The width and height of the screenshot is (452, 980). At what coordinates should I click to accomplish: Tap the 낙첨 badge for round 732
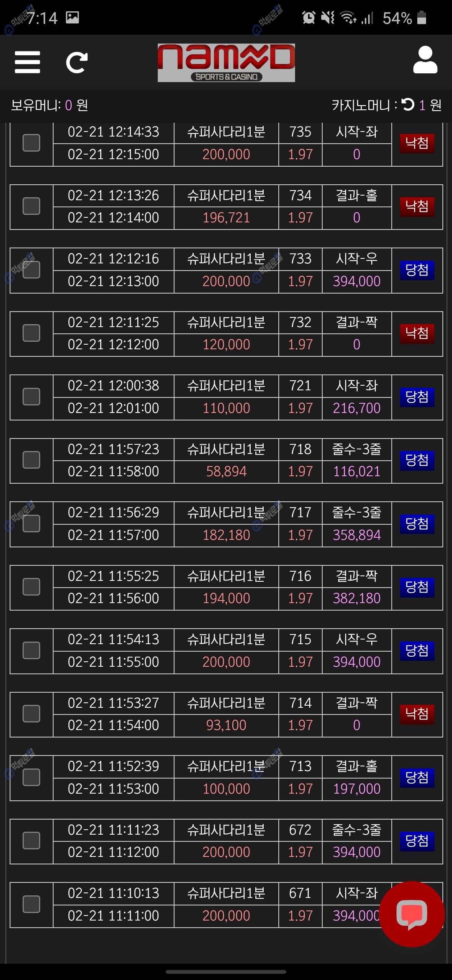[x=417, y=333]
